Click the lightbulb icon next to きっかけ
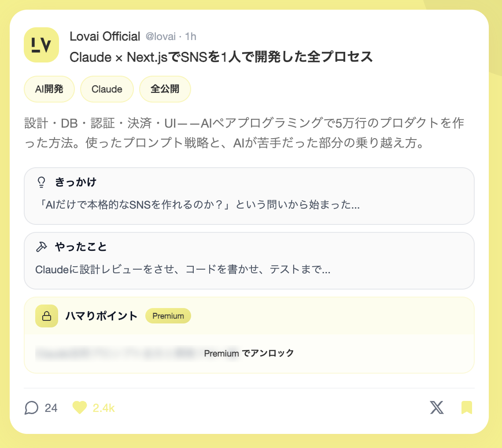This screenshot has width=502, height=448. 41,182
